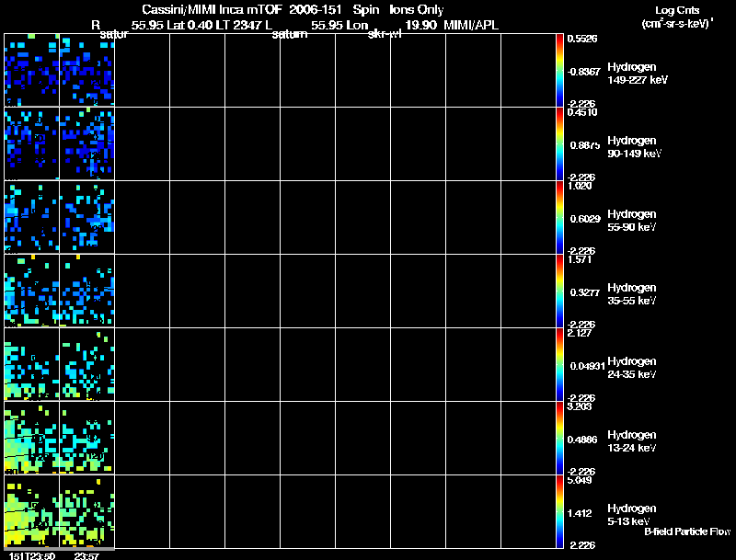Click the Hydrogen 13-24 keV first panel
The image size is (736, 560).
pos(32,438)
